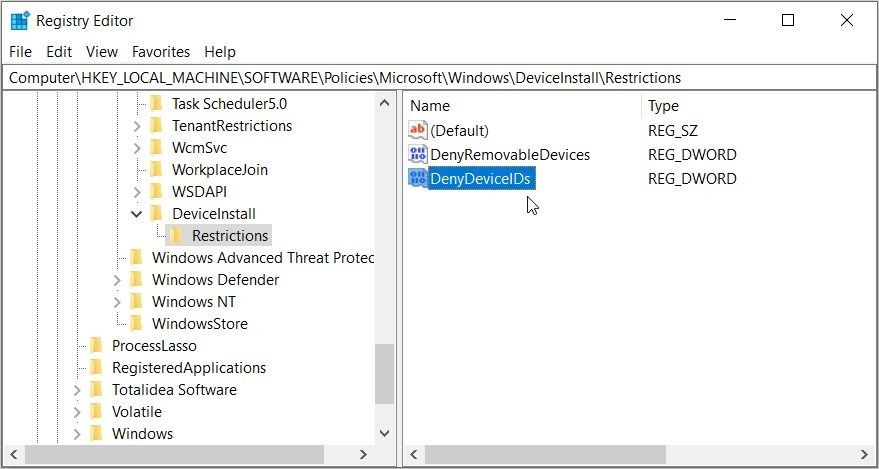Click the registry path address bar

pyautogui.click(x=439, y=78)
